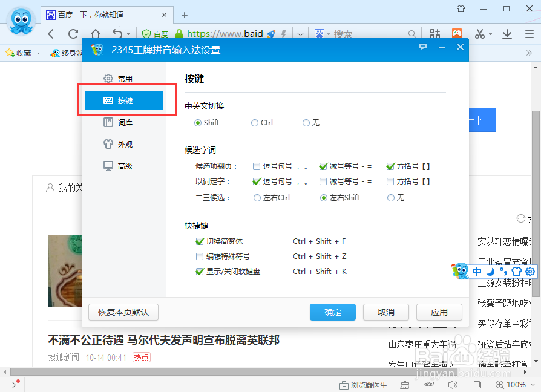Viewport: 541px width, 392px height.
Task: Choose 无 for 二三候选
Action: (391, 198)
